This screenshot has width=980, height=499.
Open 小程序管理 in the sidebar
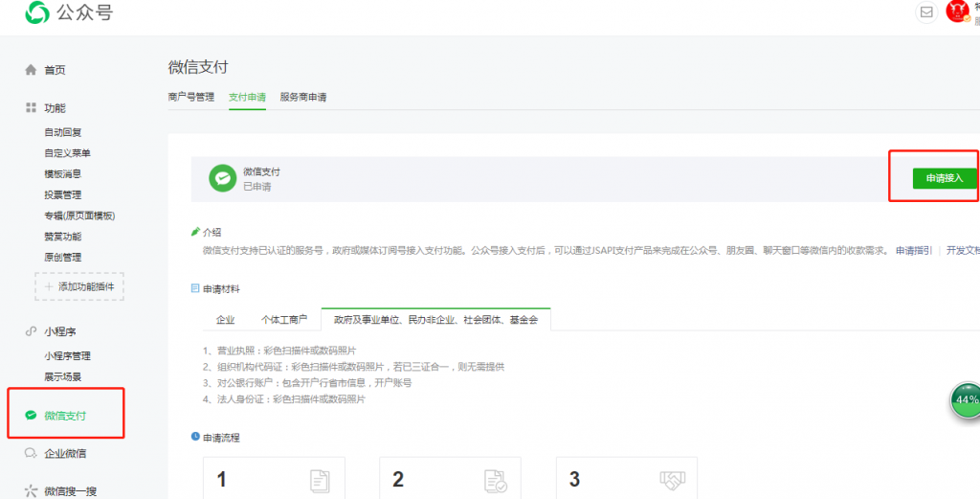67,355
